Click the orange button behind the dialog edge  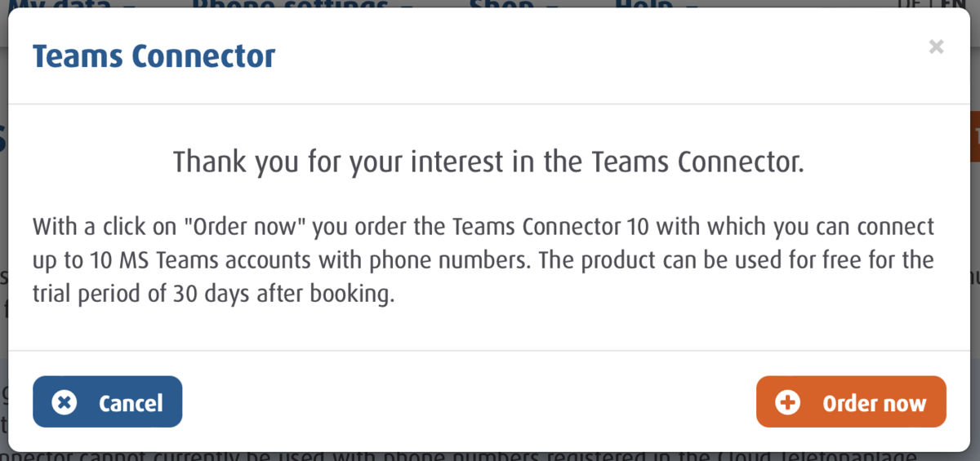pyautogui.click(x=974, y=137)
